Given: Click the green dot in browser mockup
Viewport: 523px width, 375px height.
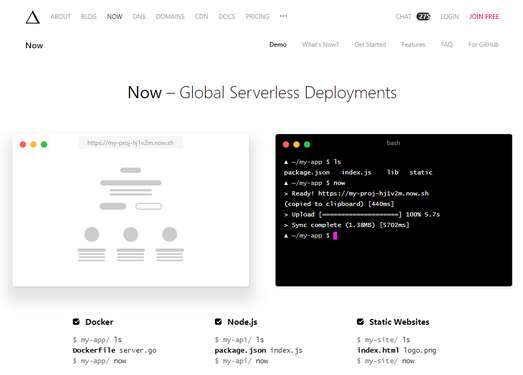Looking at the screenshot, I should [44, 144].
